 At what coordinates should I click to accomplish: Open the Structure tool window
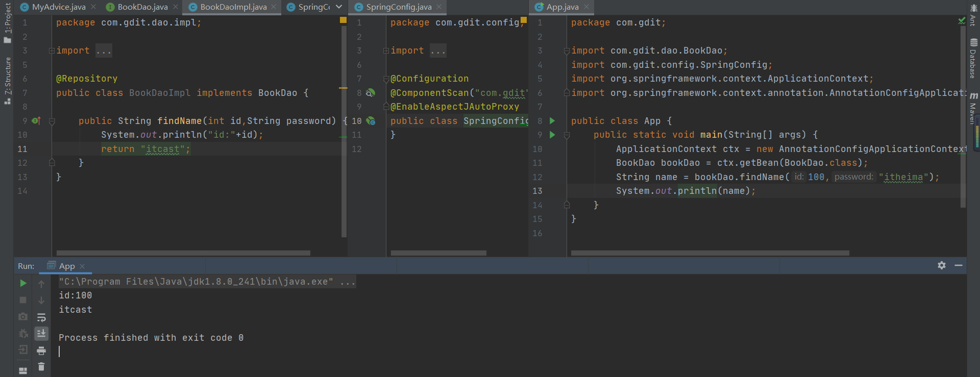pos(7,80)
